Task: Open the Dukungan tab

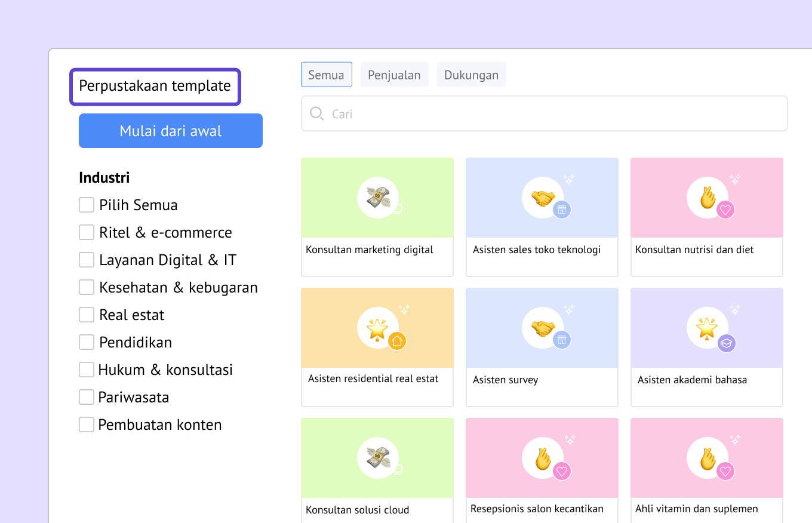Action: [x=471, y=75]
